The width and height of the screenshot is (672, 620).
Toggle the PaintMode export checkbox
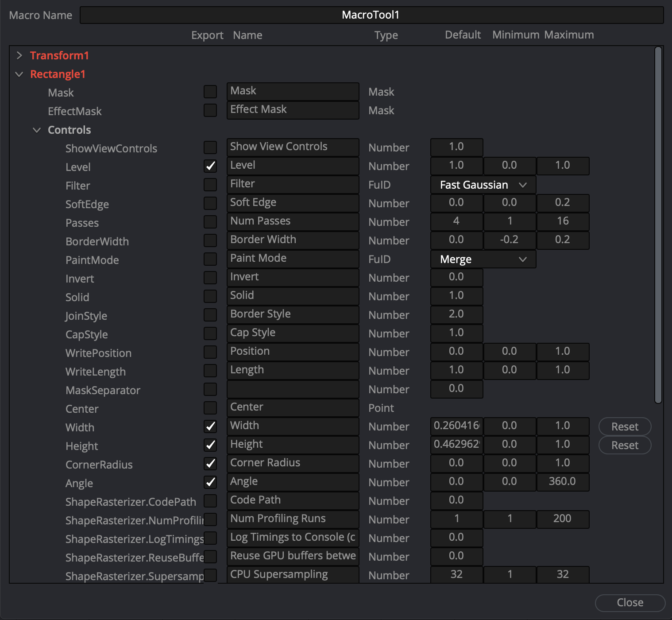click(210, 259)
